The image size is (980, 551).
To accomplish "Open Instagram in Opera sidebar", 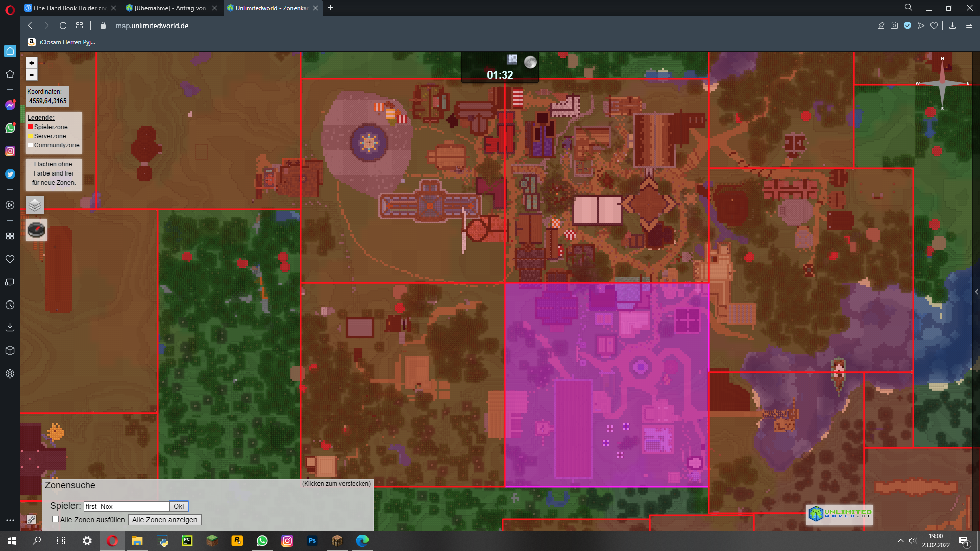I will 10,151.
